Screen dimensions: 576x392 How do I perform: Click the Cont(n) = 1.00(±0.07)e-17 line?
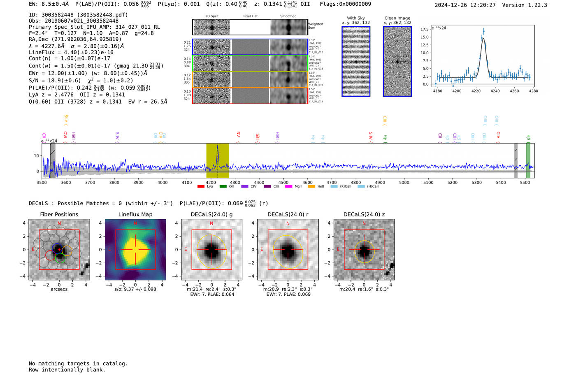(70, 59)
